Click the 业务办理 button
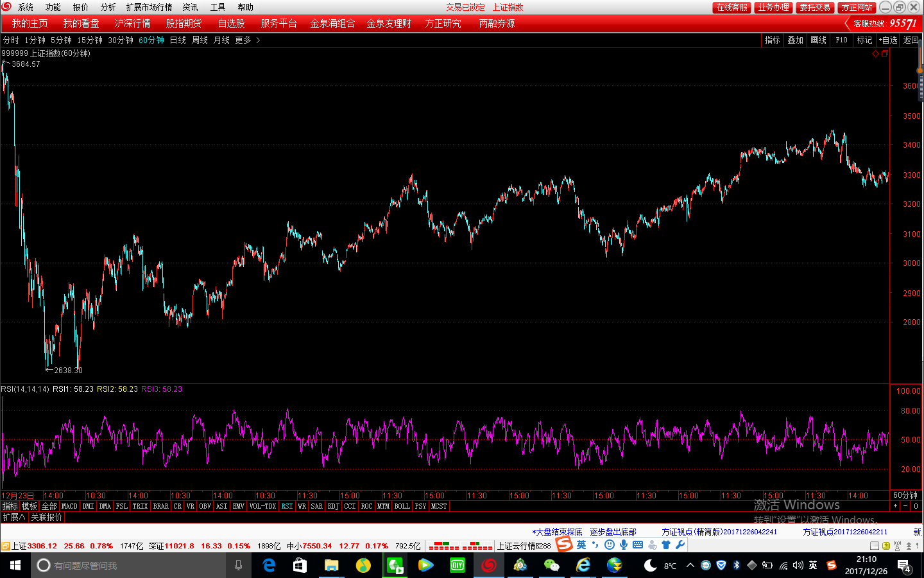Screen dimensions: 924x578 click(x=773, y=7)
